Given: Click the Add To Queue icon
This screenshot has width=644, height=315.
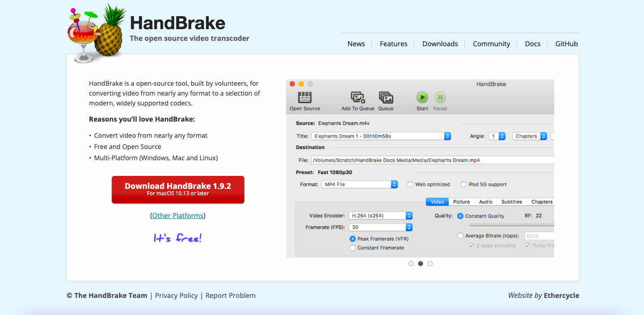Looking at the screenshot, I should point(358,97).
